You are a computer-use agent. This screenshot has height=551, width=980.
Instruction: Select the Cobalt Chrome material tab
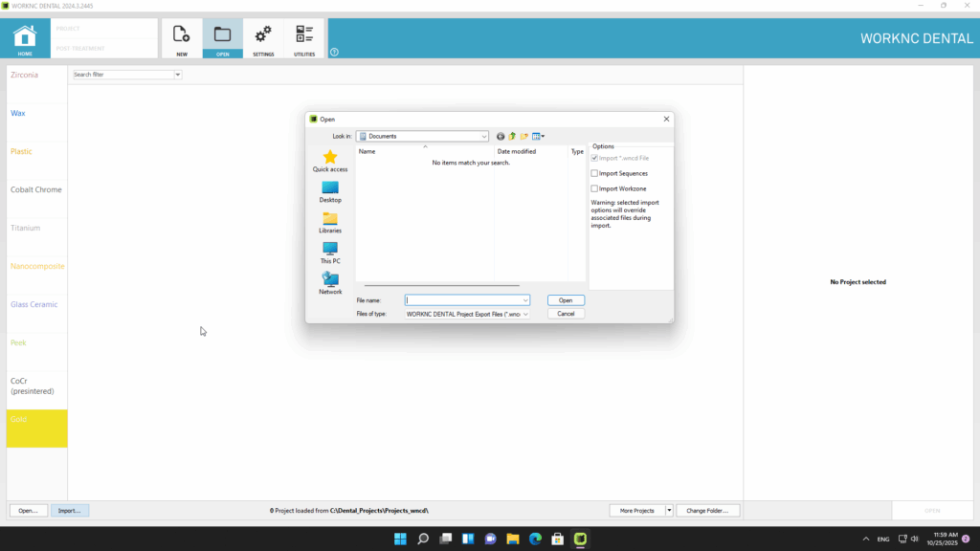click(36, 189)
